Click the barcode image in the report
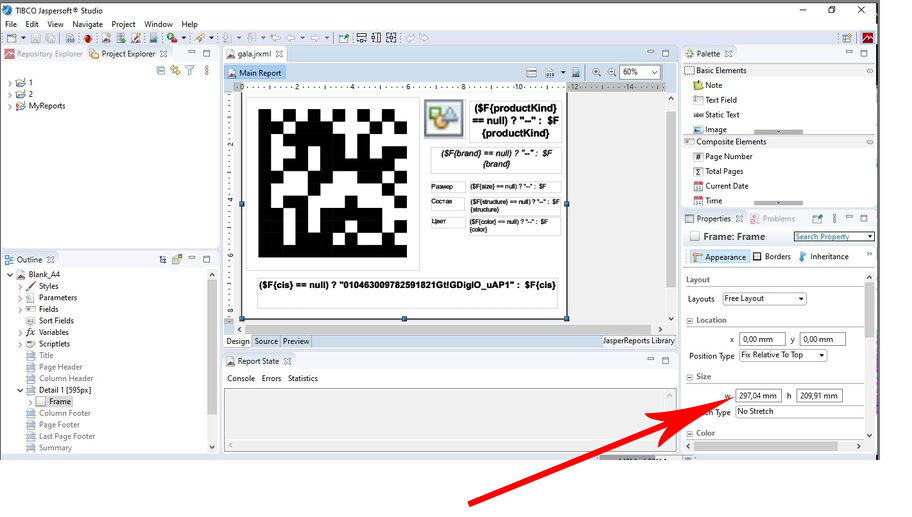912x517 pixels. point(332,183)
